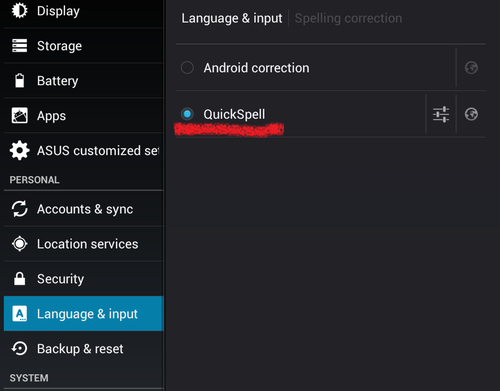Click the Security padlock icon
500x391 pixels.
[20, 279]
